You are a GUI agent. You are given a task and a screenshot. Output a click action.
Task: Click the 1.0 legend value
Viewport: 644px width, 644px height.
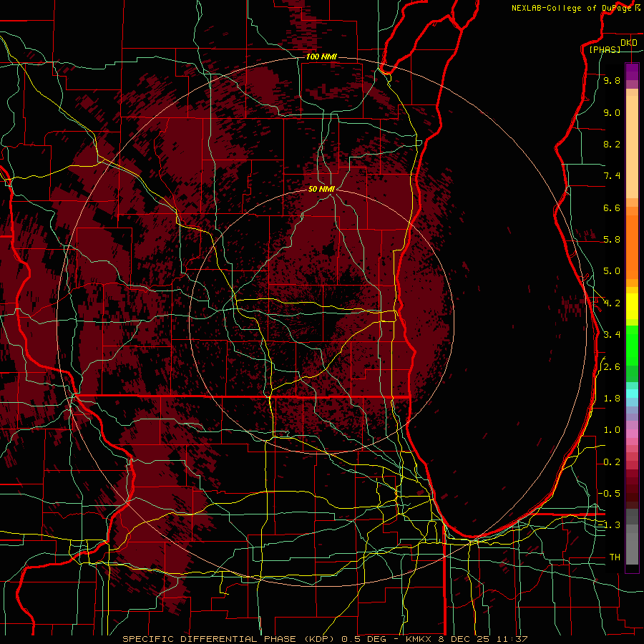[612, 430]
